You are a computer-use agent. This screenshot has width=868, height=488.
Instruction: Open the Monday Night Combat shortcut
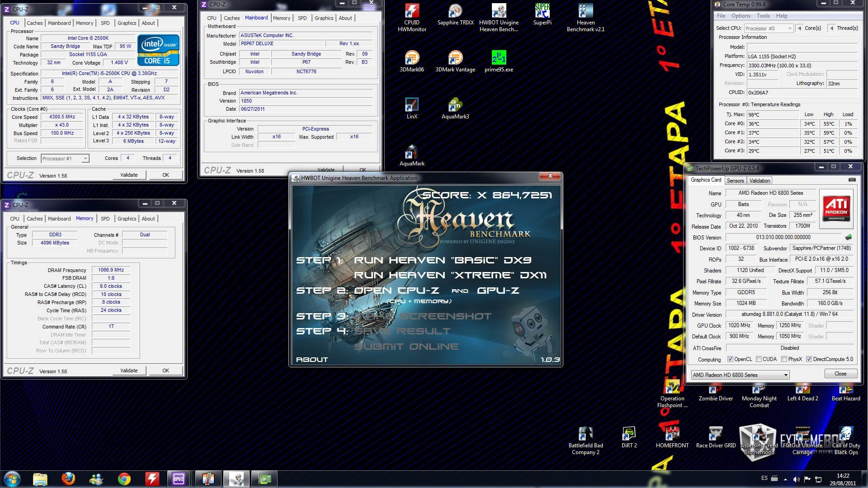click(x=759, y=396)
